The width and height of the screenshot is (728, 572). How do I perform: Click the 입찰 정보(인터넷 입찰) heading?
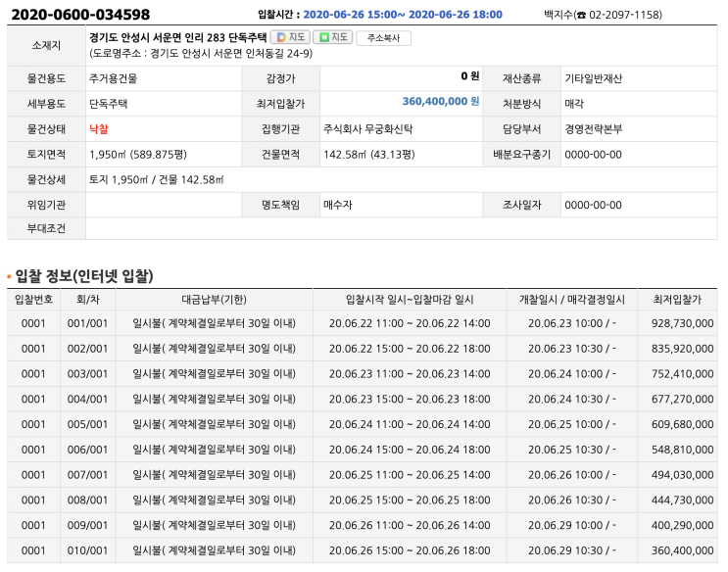click(84, 276)
